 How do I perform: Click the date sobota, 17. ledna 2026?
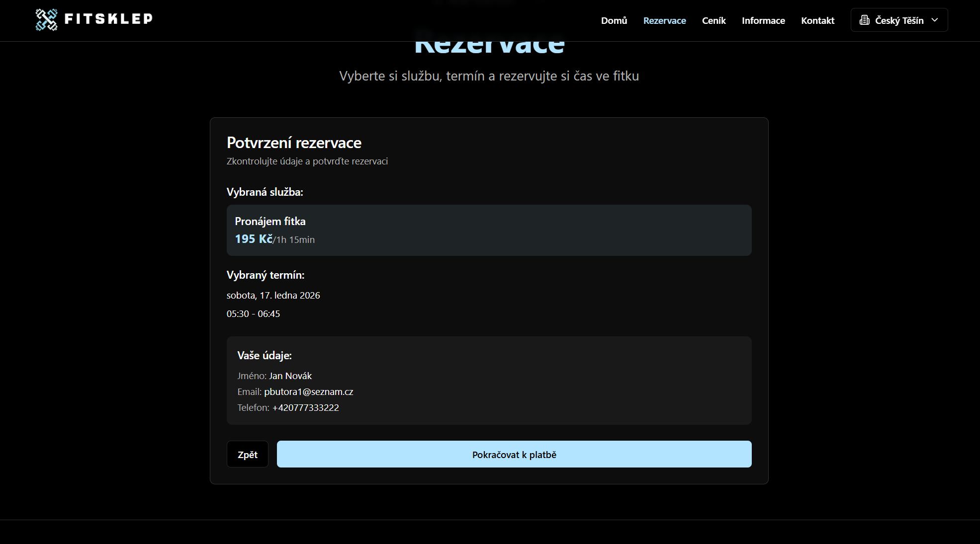[x=273, y=295]
